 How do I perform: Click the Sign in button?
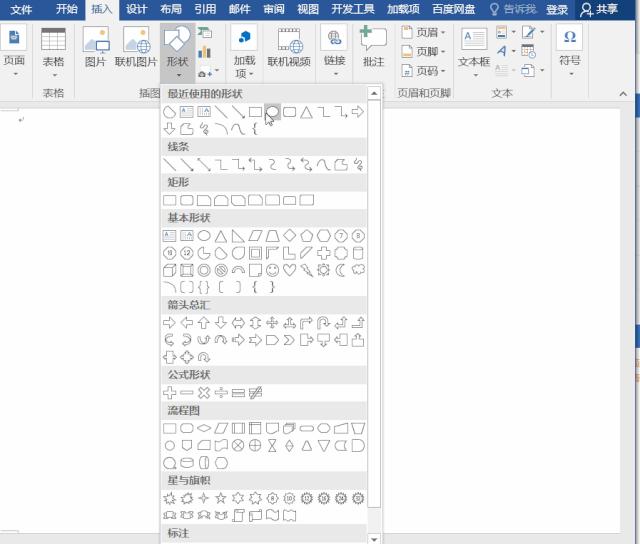click(x=557, y=9)
